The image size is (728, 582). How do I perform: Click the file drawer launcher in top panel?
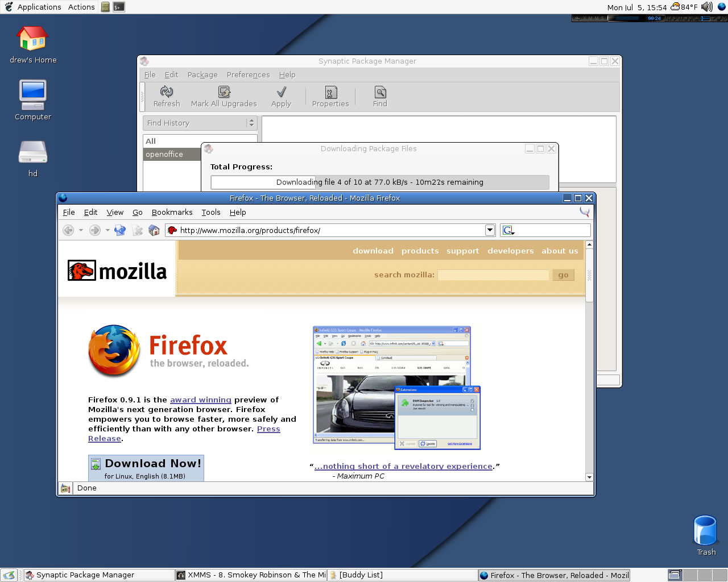(105, 7)
